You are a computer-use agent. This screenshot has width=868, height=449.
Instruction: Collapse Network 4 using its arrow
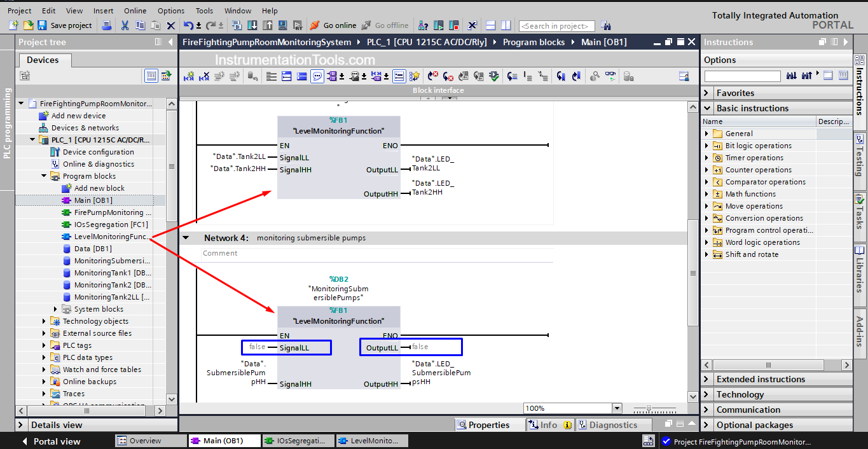point(186,238)
